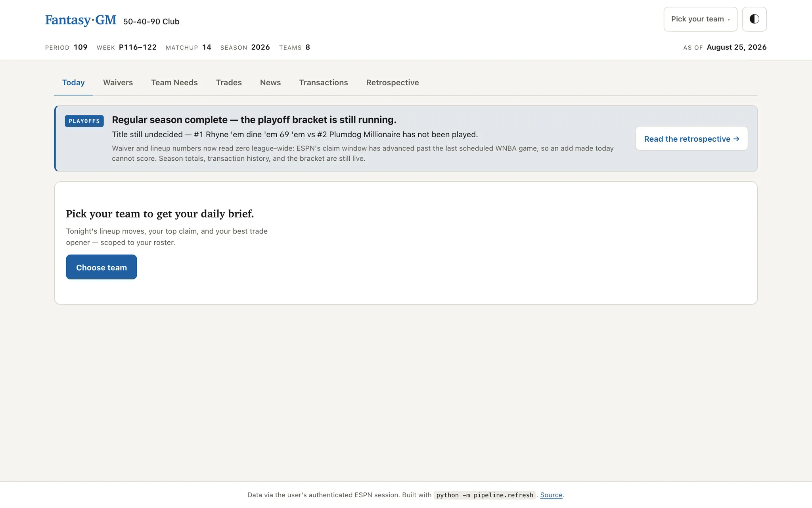Click the python -m pipeline.refresh code text
The height and width of the screenshot is (508, 812).
(485, 495)
